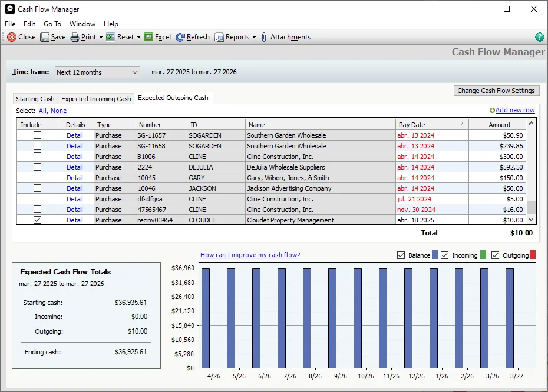Screen dimensions: 548x392
Task: Export to Excel via toolbar icon
Action: (x=148, y=37)
